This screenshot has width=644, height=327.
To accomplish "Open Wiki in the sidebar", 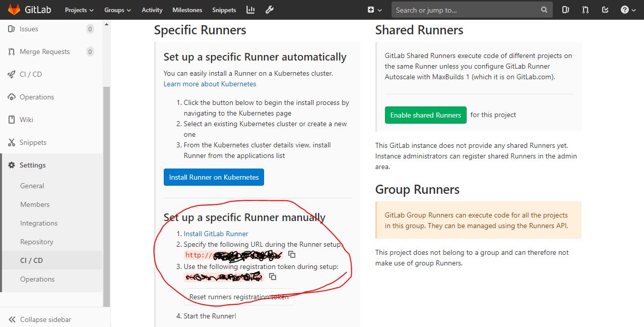I will tap(26, 120).
